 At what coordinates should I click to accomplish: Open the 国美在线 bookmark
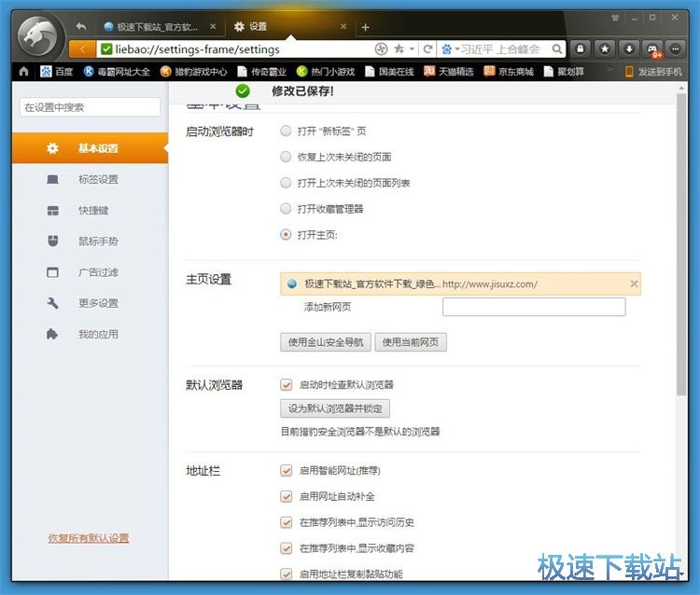[389, 72]
